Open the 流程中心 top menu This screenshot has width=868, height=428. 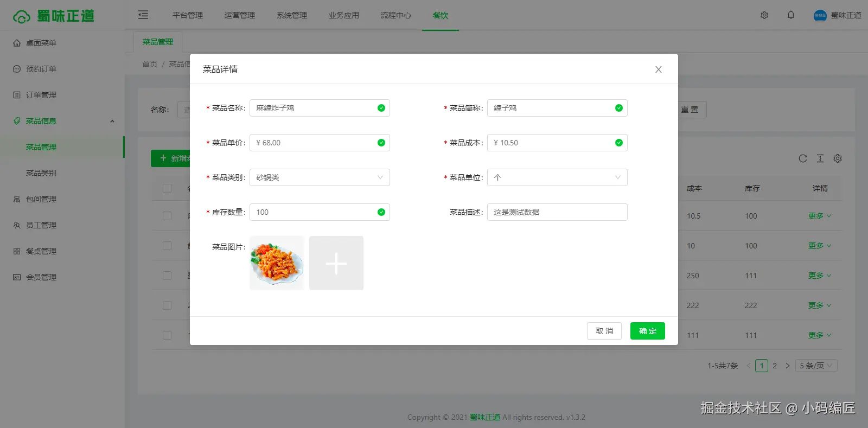click(396, 15)
